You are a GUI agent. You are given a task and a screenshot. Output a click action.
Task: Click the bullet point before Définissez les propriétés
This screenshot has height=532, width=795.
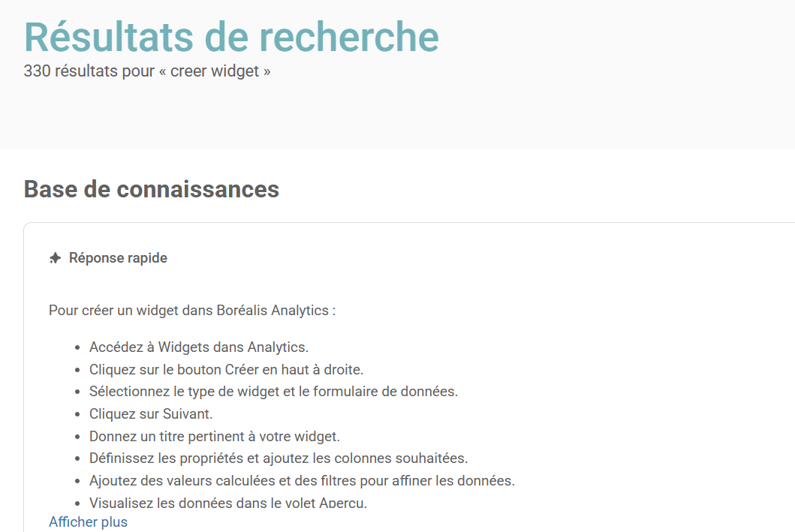(78, 458)
